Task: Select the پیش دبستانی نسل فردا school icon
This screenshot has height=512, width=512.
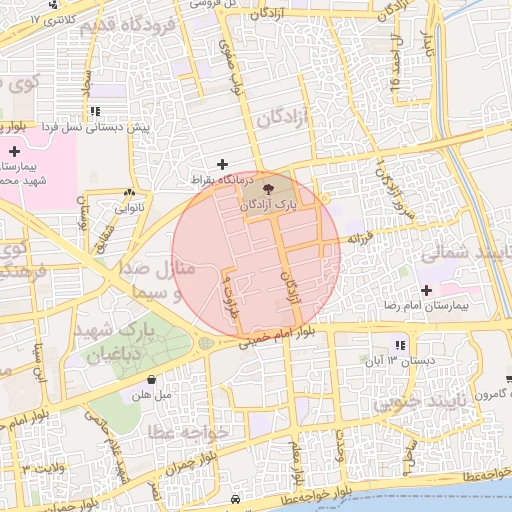Action: coord(96,111)
